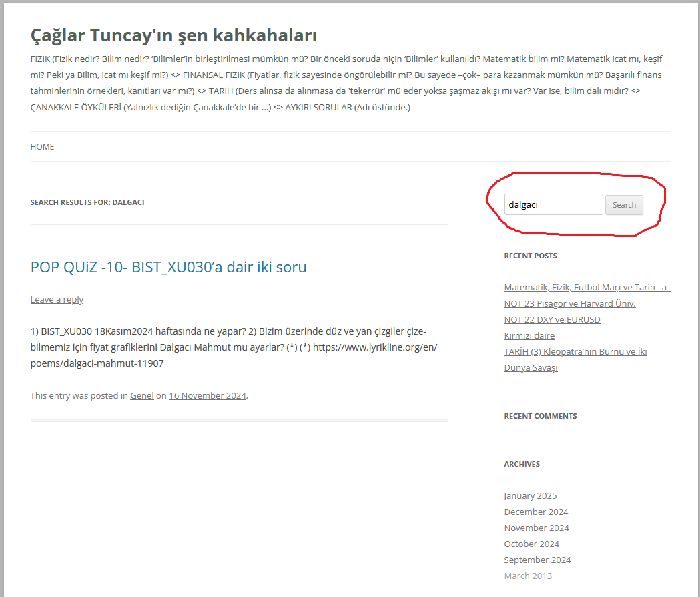
Task: Click the search input field containing 'dalgacı'
Action: [x=553, y=204]
